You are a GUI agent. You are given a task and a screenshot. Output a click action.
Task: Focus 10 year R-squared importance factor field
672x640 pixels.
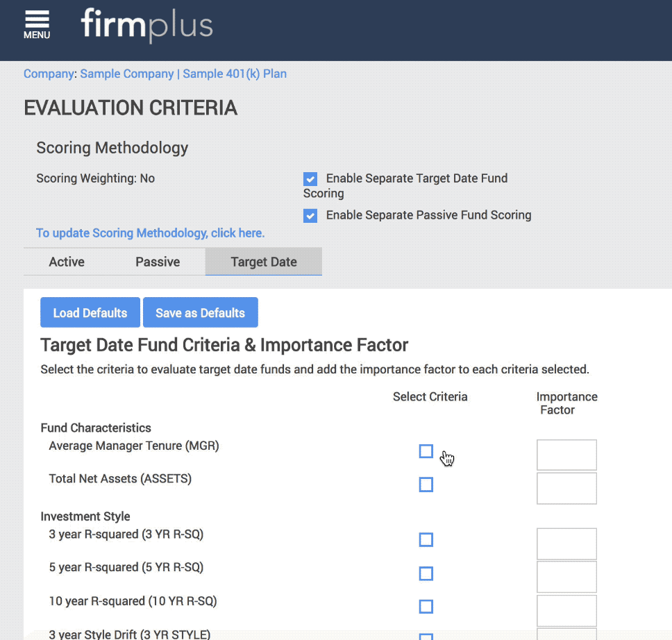point(566,610)
